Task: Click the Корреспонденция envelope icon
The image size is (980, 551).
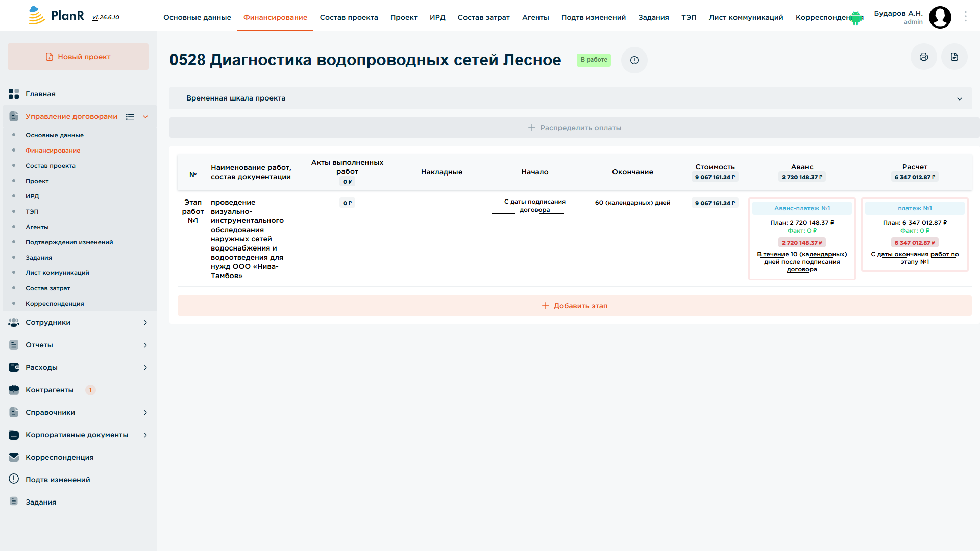Action: coord(14,457)
